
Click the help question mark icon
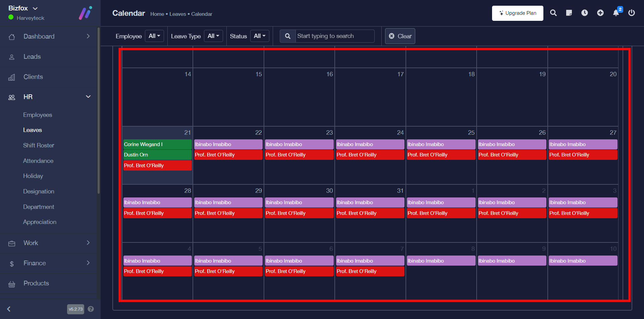pyautogui.click(x=91, y=309)
